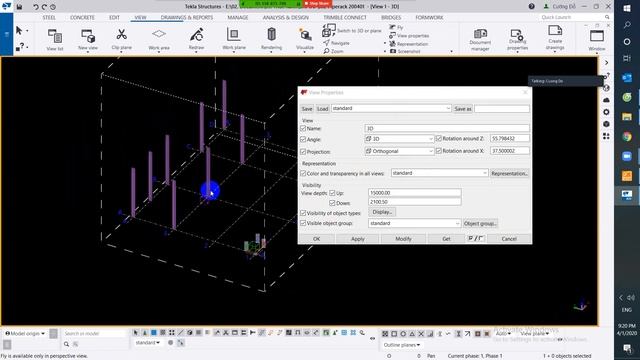Open Google Chrome from taskbar
Screen dimensions: 640x360
click(x=627, y=137)
